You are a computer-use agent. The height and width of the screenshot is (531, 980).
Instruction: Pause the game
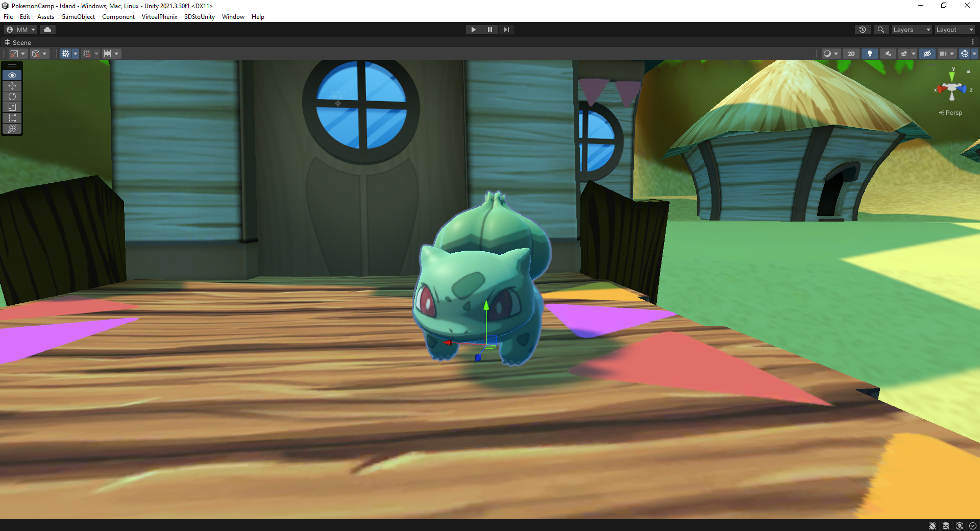click(490, 30)
